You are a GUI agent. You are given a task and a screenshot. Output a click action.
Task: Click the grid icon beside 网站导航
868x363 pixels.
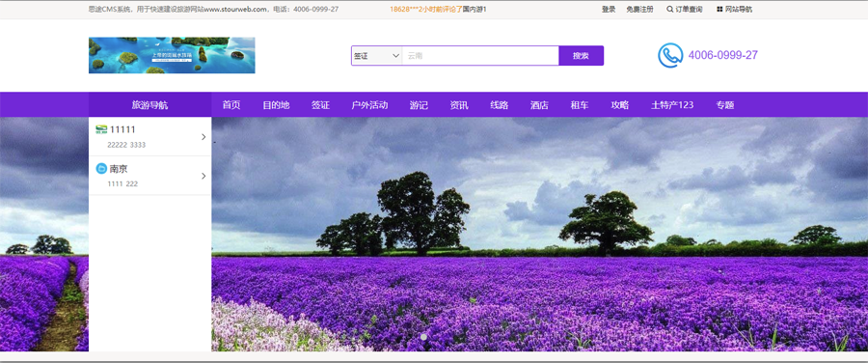719,10
